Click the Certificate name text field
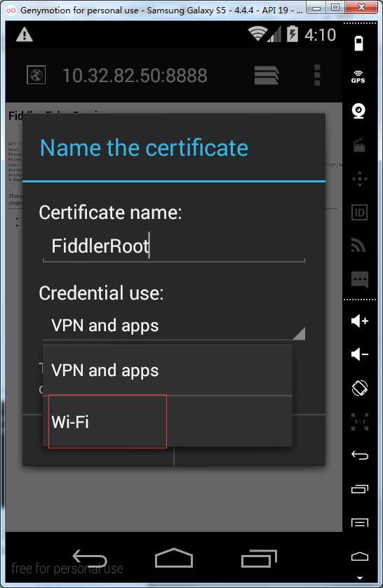The height and width of the screenshot is (588, 383). tap(174, 246)
